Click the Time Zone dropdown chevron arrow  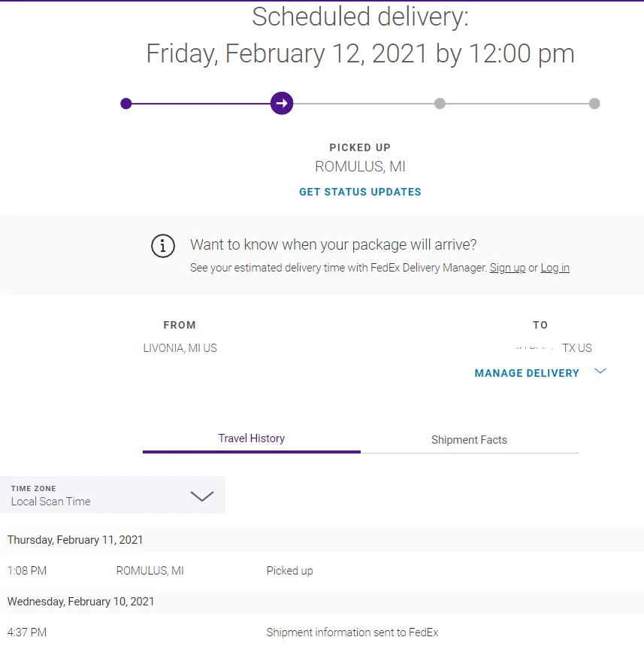click(201, 496)
